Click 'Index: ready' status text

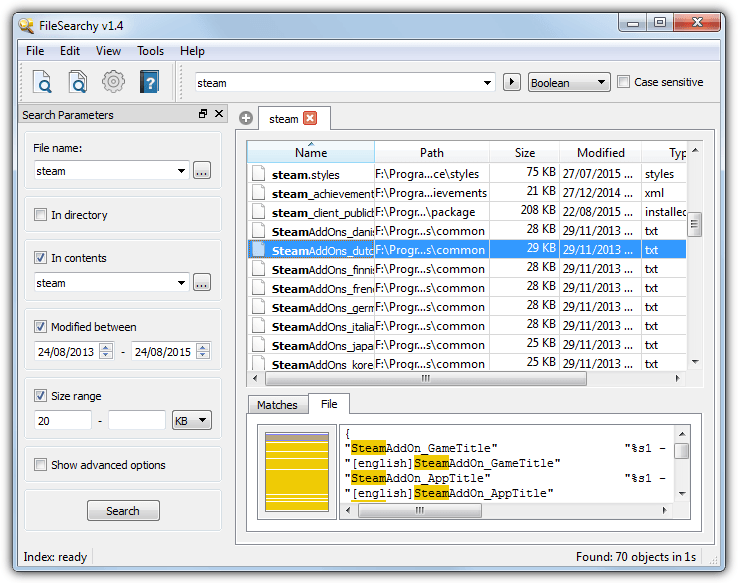tap(55, 557)
